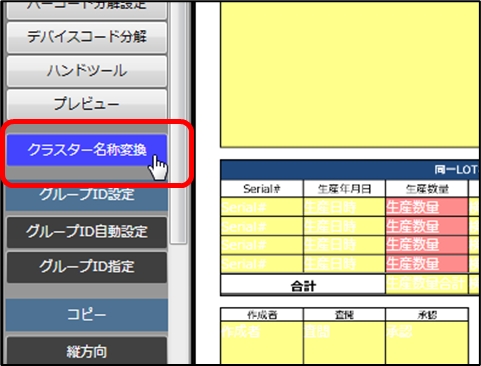Select the ハンドツール button

(87, 71)
